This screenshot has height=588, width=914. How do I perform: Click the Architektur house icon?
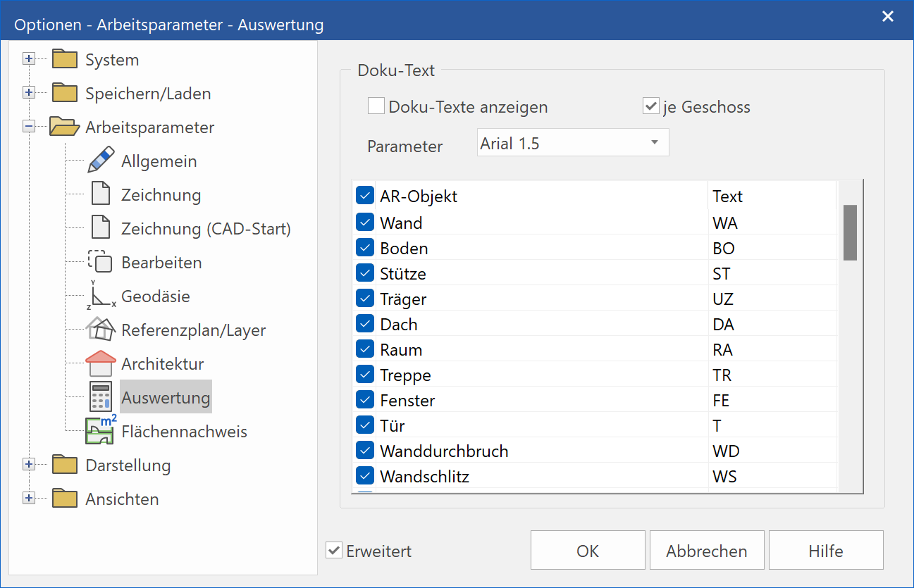coord(101,363)
